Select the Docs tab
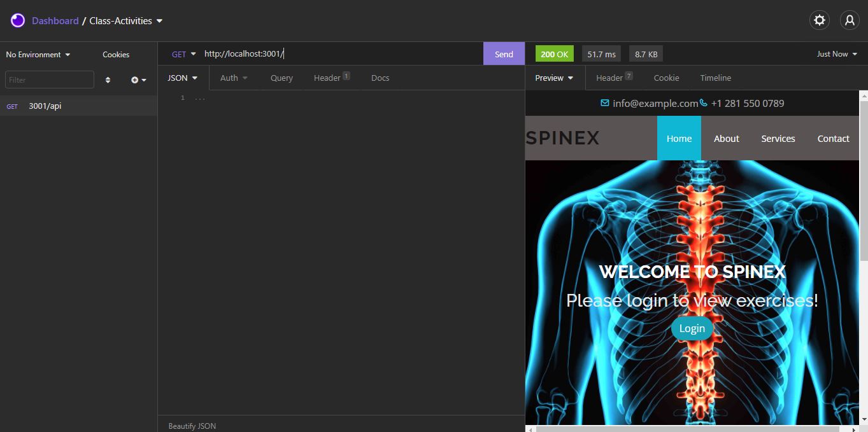Screen dimensions: 868x432 tap(380, 78)
